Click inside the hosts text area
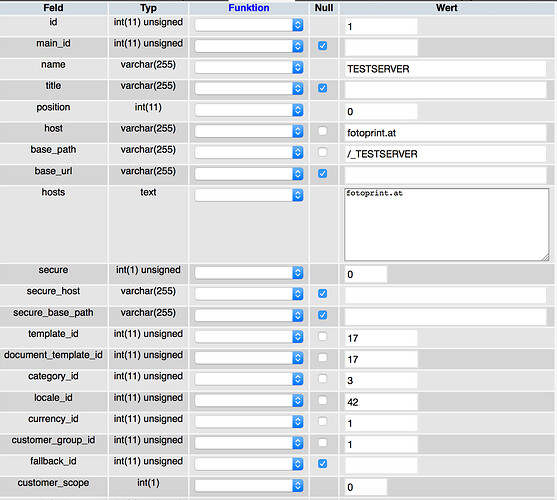The width and height of the screenshot is (557, 500). [447, 225]
